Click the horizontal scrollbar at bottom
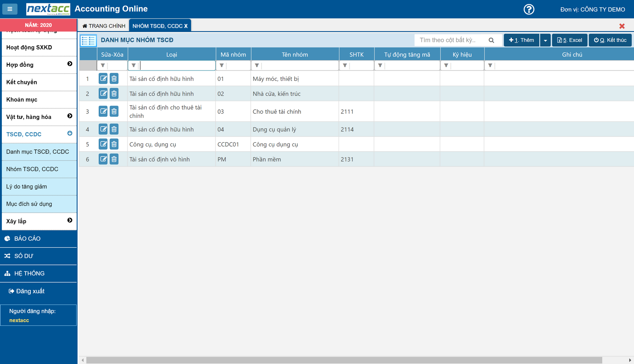 pos(344,360)
